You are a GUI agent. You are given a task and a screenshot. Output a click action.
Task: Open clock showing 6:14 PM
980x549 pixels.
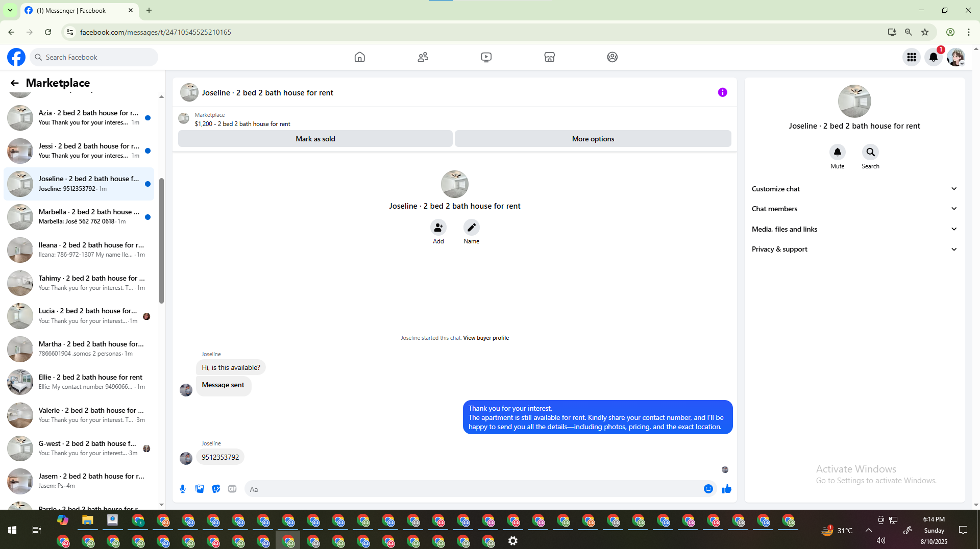[934, 519]
